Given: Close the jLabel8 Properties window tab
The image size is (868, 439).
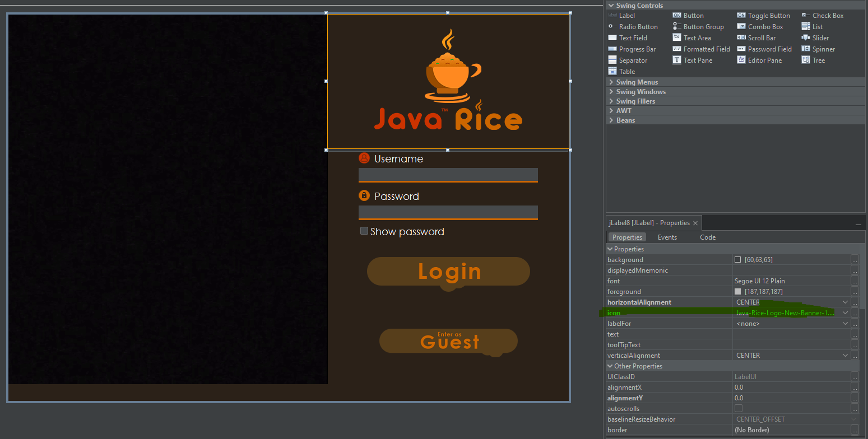Looking at the screenshot, I should click(695, 223).
